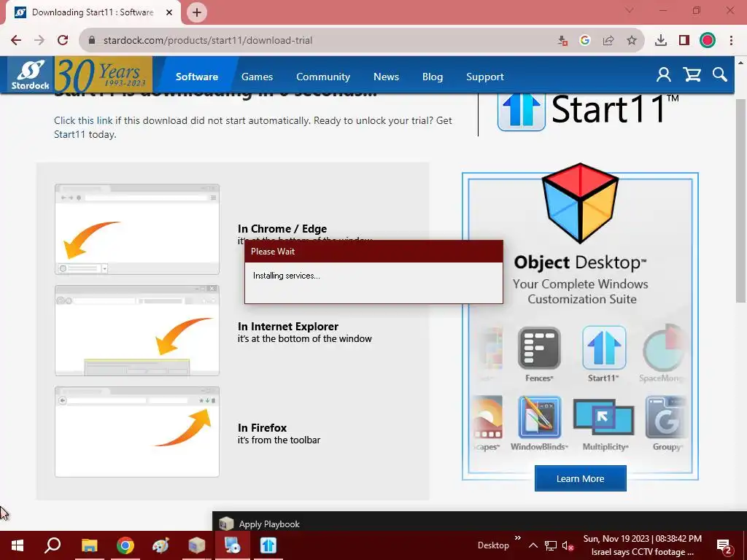The height and width of the screenshot is (560, 747).
Task: Click the Object Desktop cube logo
Action: coord(580,203)
